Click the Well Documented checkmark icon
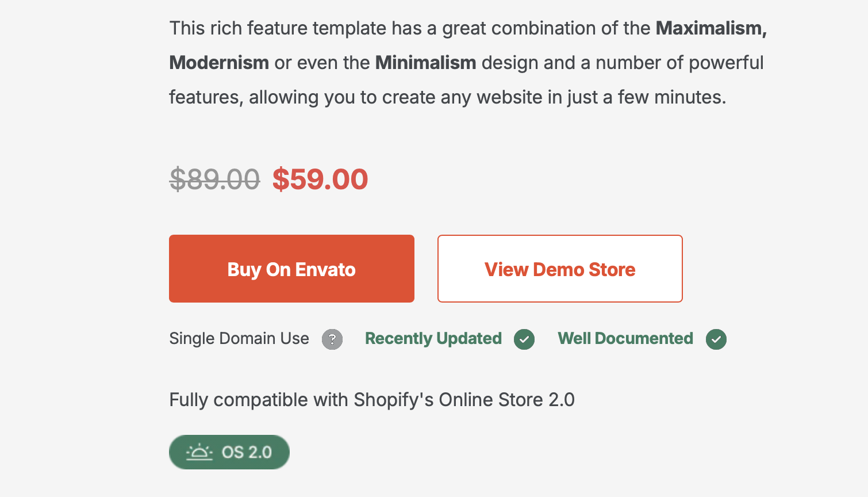The image size is (868, 497). tap(716, 339)
